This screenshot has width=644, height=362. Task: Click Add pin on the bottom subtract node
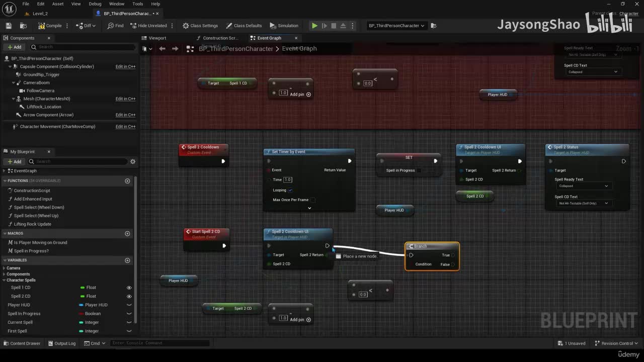tap(300, 320)
